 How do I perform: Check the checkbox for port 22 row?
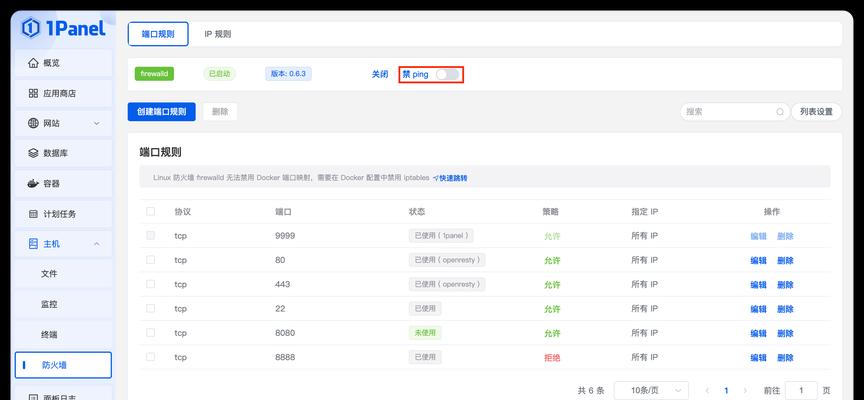point(150,309)
